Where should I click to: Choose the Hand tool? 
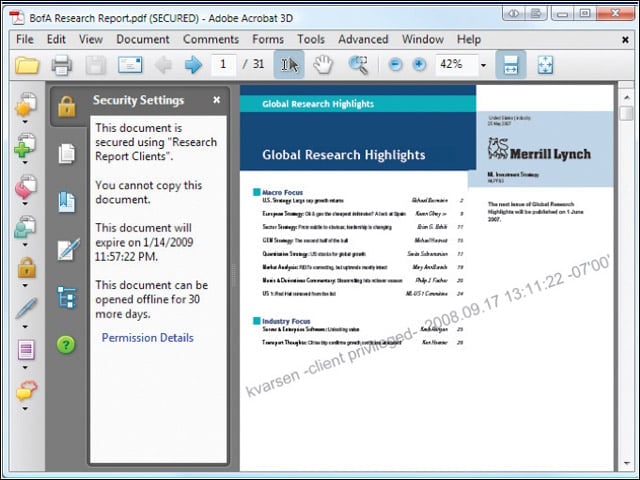point(323,65)
